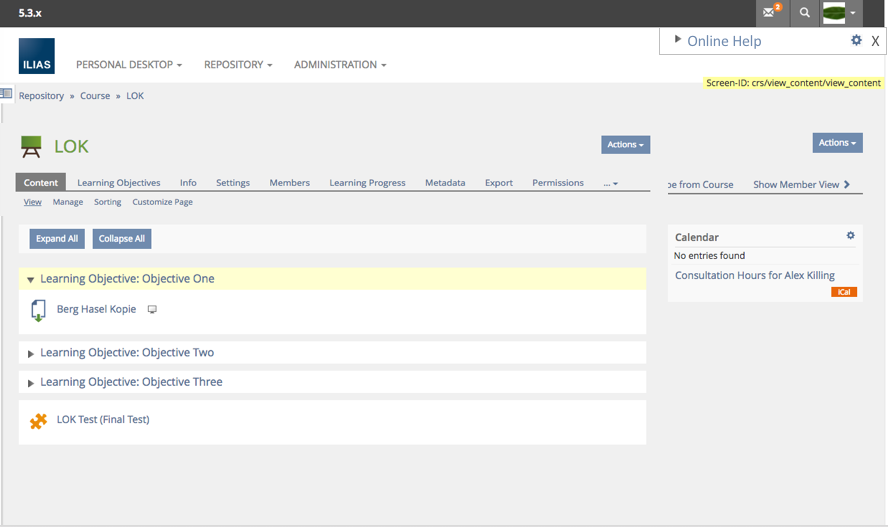Click the presentation icon beside Berg Hasel Kopie
888x527 pixels.
coord(152,310)
